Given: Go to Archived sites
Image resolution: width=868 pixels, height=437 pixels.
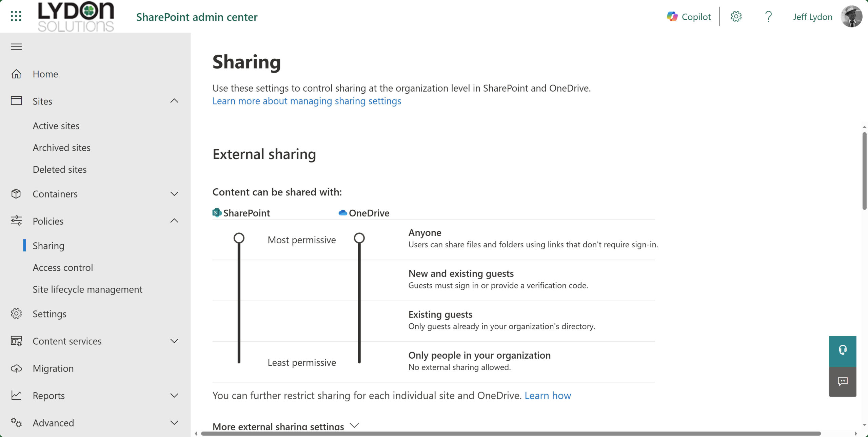Looking at the screenshot, I should (x=61, y=148).
